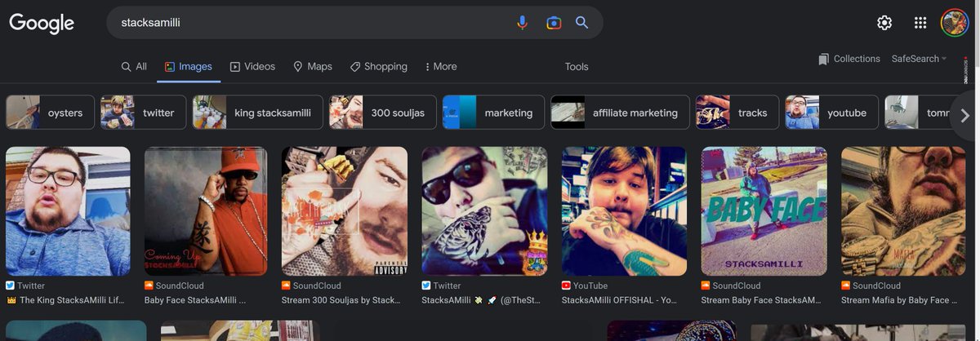Click Twitter source icon under first image
Screen dimensions: 980x341
click(10, 286)
